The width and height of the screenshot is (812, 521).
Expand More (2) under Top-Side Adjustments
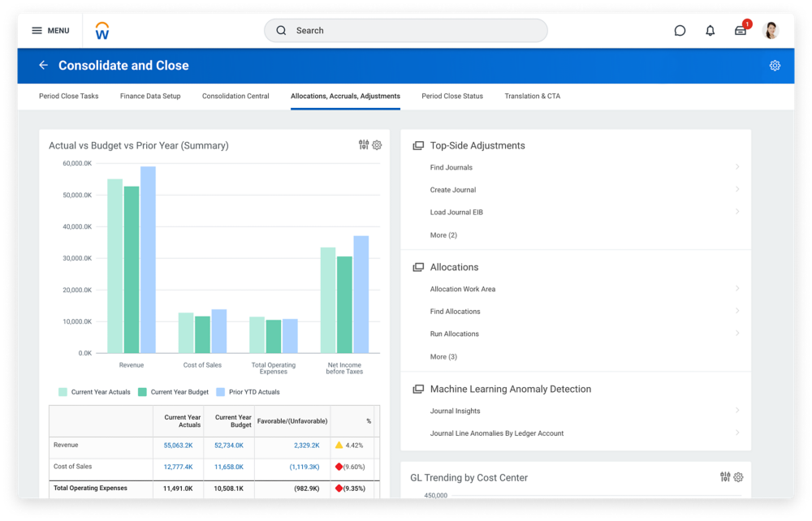pyautogui.click(x=443, y=235)
